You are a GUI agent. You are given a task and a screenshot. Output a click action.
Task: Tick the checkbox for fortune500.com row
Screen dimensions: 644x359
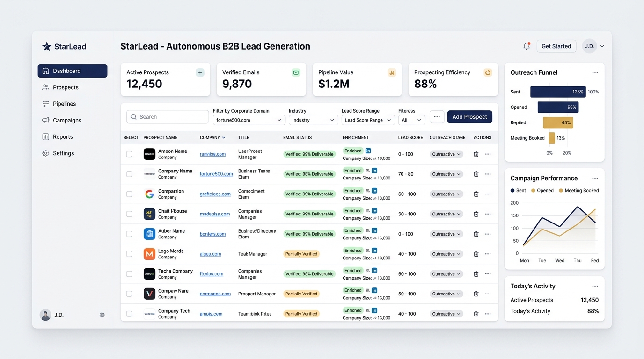point(129,174)
